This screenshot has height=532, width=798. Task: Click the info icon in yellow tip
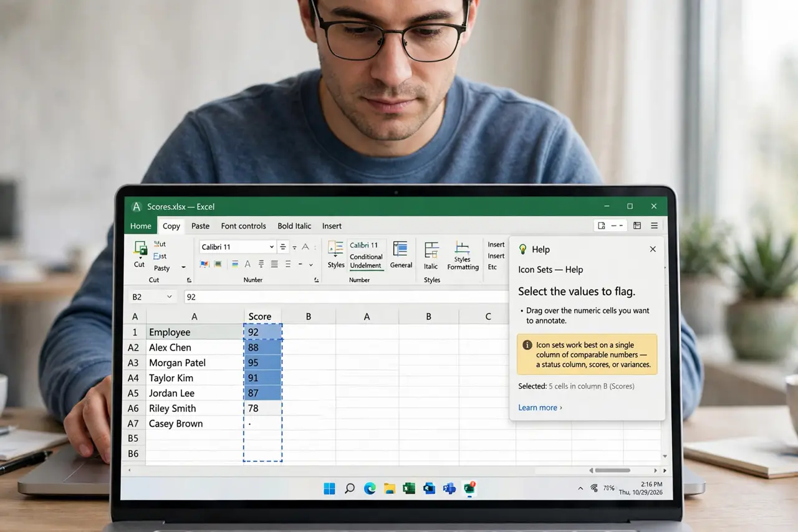tap(527, 345)
